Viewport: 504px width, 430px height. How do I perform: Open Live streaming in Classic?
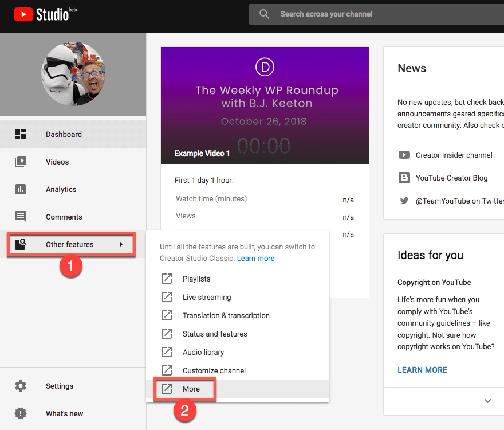coord(207,298)
